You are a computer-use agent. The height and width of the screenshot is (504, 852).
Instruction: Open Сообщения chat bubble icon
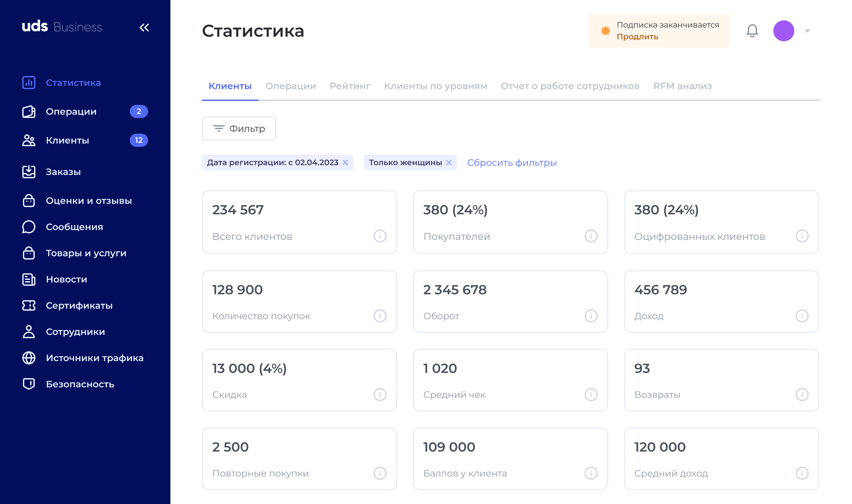pos(29,227)
